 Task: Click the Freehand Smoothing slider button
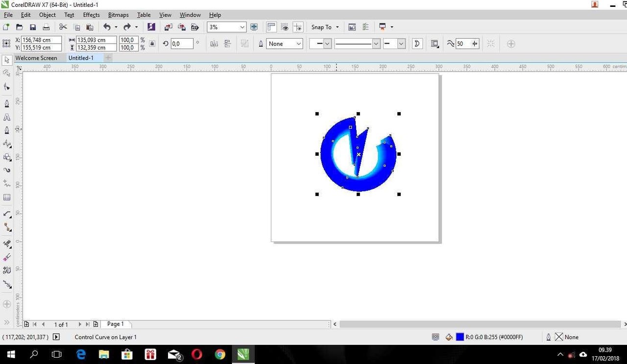pos(474,44)
